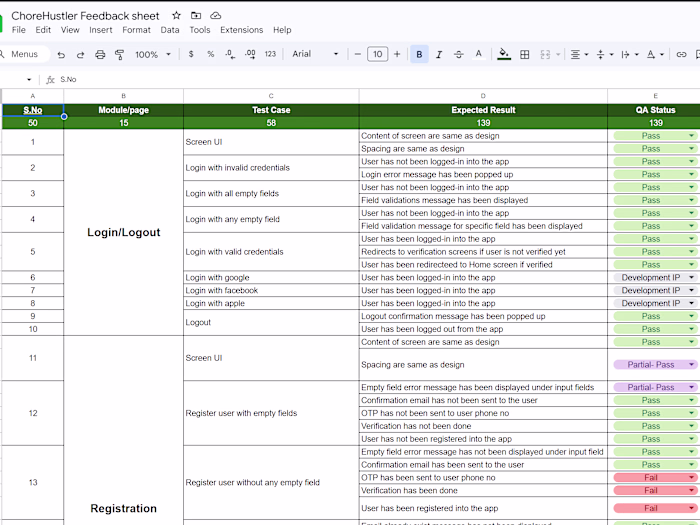Activate the paint format tool
This screenshot has height=525, width=700.
pyautogui.click(x=120, y=54)
